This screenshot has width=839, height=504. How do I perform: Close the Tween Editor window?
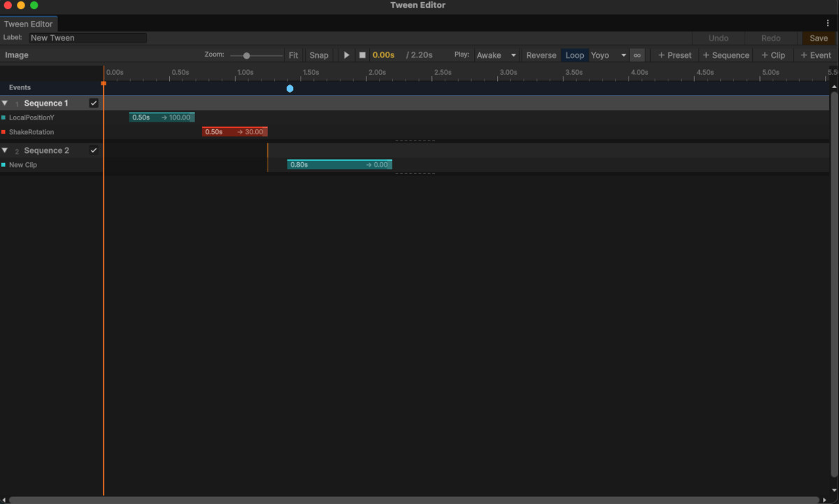click(x=8, y=5)
